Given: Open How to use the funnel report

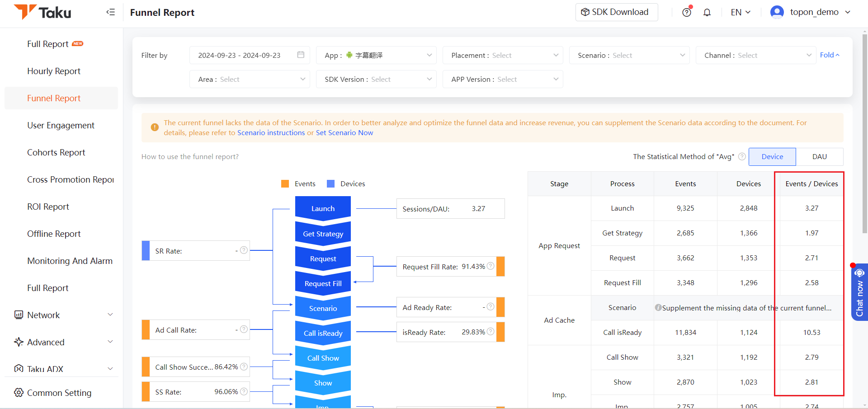Looking at the screenshot, I should click(190, 157).
